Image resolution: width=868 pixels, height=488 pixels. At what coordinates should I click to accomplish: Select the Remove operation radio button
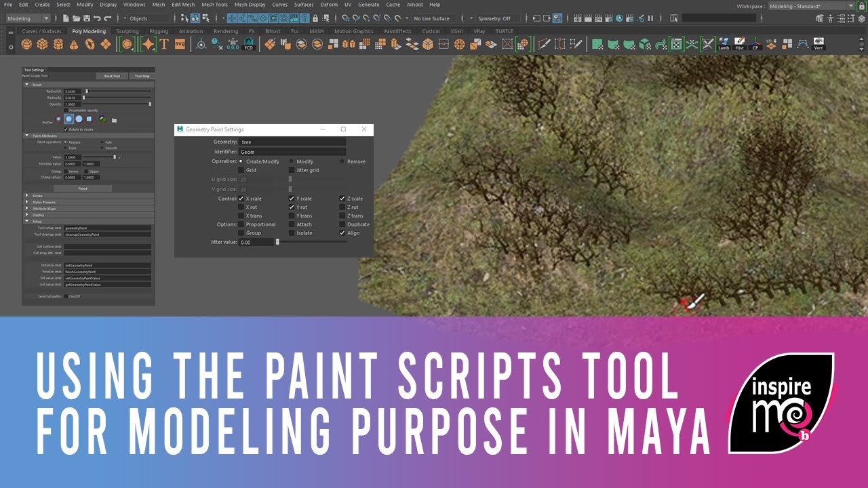(x=342, y=161)
